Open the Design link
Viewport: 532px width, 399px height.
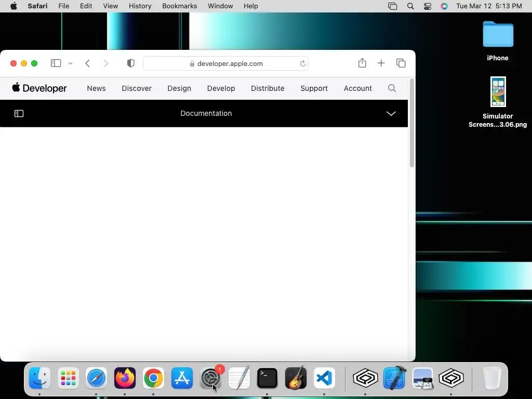(x=179, y=88)
